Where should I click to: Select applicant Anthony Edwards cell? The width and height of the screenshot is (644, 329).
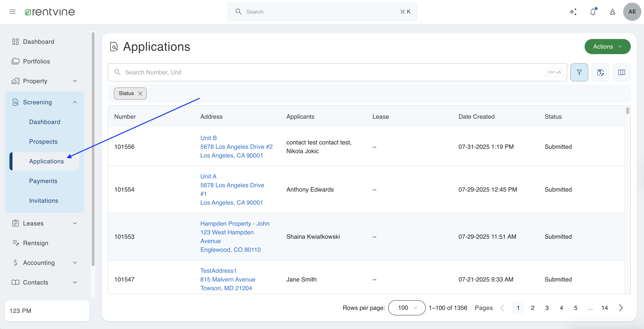pos(310,189)
